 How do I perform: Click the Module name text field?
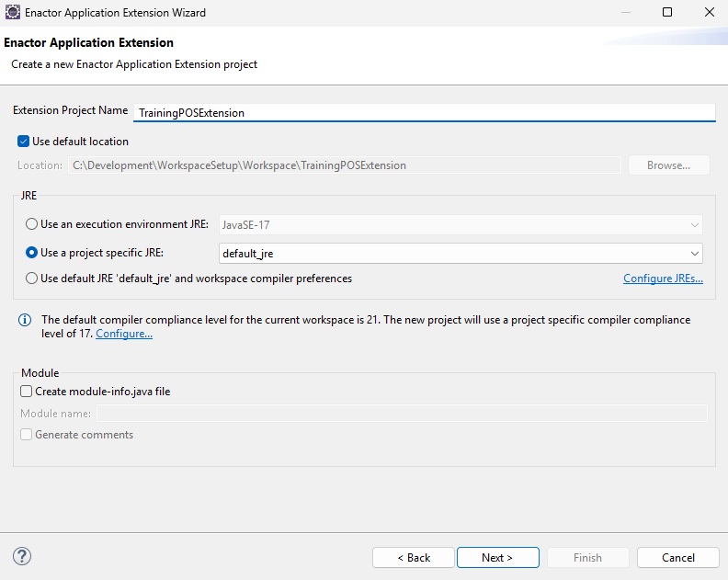pos(402,414)
